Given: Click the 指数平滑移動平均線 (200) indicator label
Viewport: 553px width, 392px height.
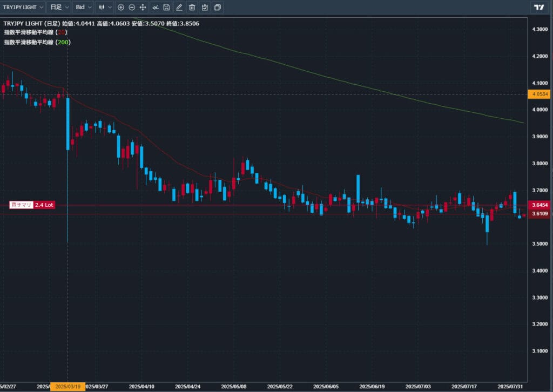Looking at the screenshot, I should [x=37, y=42].
